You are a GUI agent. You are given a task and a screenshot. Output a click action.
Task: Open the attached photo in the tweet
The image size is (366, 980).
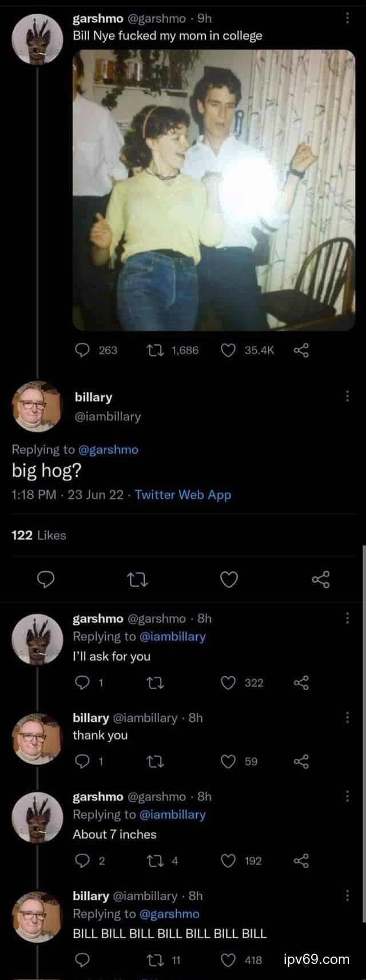[x=213, y=190]
